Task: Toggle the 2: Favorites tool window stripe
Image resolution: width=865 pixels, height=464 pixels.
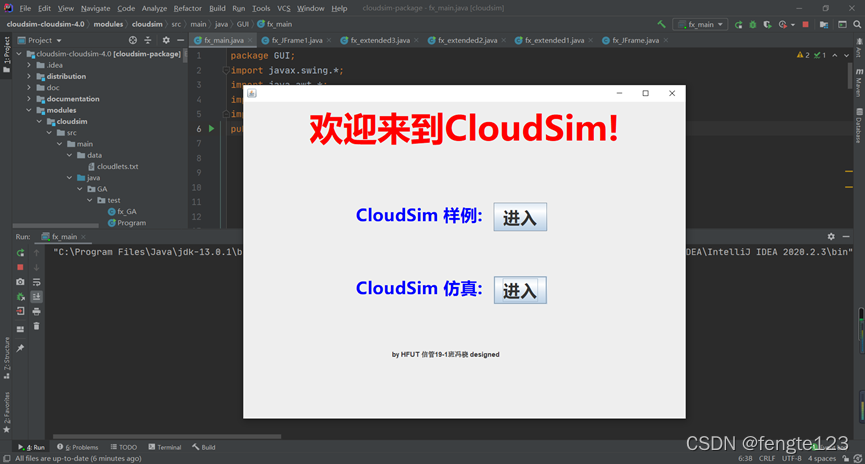Action: pos(7,412)
